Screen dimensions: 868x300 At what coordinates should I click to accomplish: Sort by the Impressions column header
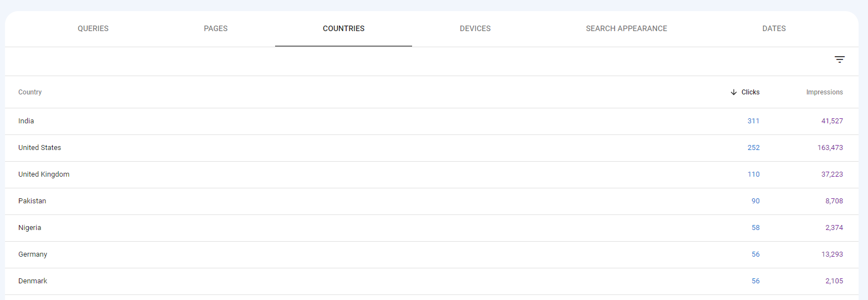click(x=824, y=92)
